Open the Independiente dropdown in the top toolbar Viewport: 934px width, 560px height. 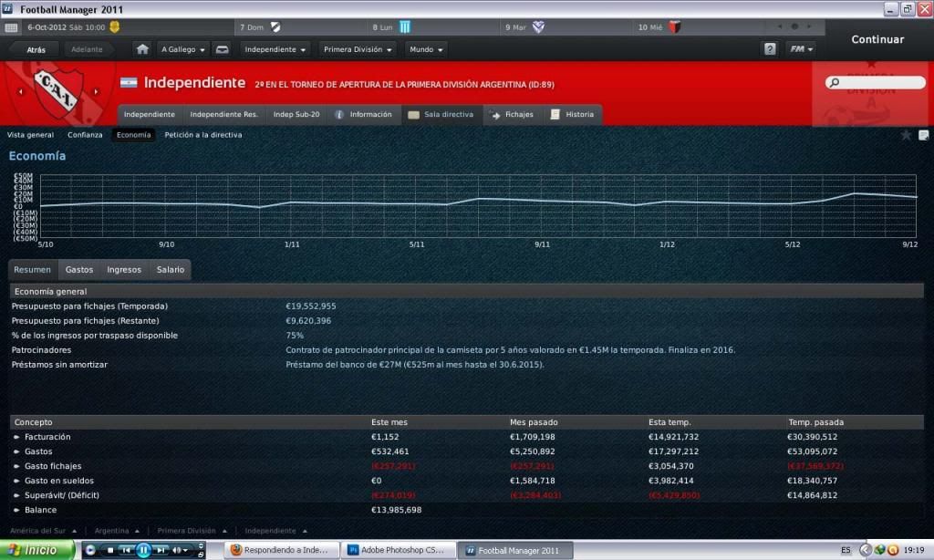coord(275,49)
